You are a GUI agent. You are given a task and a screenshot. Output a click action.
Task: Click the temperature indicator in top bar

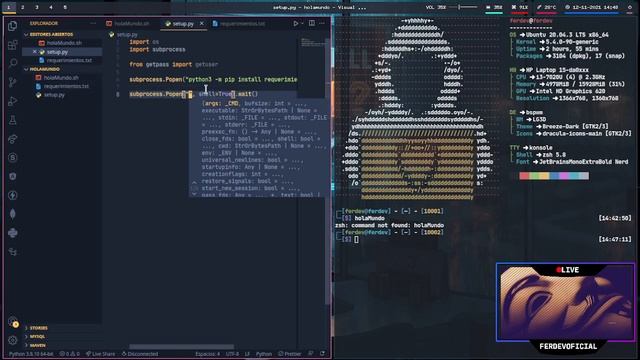tap(547, 7)
